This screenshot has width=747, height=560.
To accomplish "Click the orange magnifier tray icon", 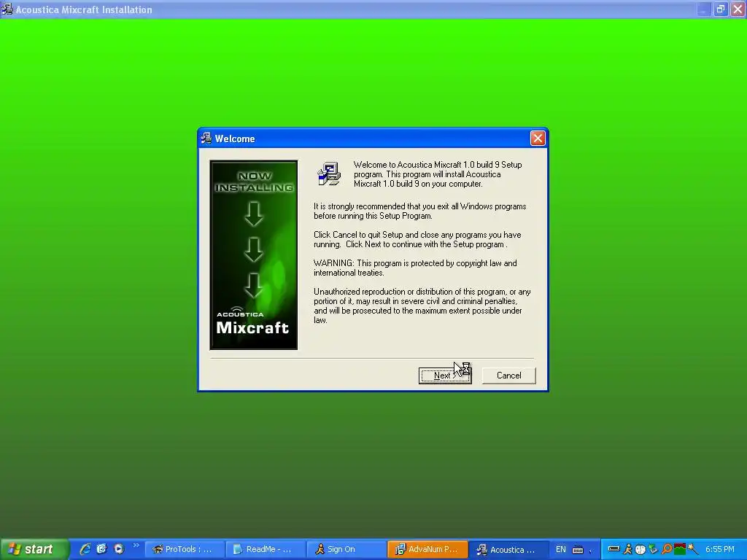I will tap(667, 550).
